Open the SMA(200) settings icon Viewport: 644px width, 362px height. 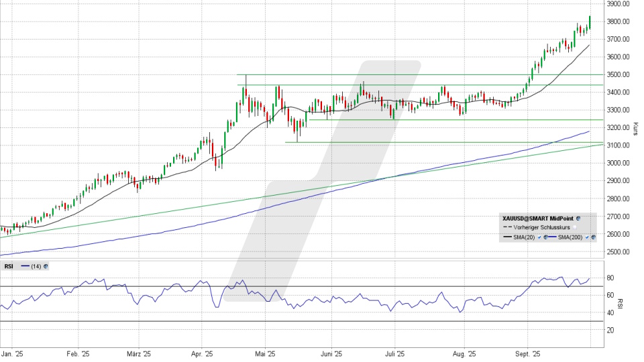[592, 237]
